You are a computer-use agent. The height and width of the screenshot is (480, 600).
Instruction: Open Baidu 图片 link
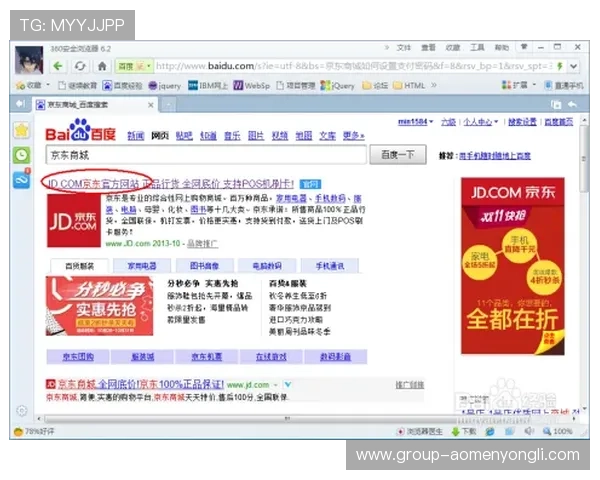click(256, 136)
